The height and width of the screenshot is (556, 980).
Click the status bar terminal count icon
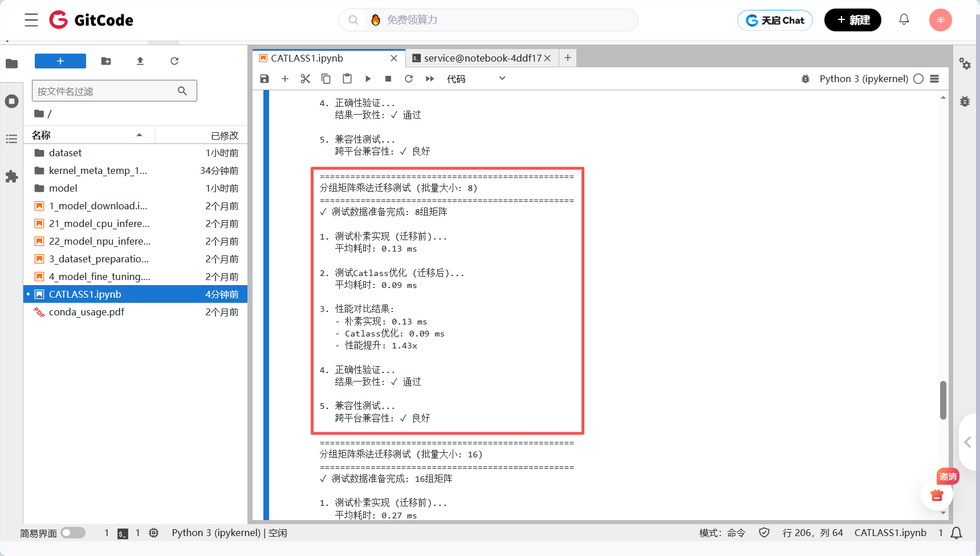(123, 533)
